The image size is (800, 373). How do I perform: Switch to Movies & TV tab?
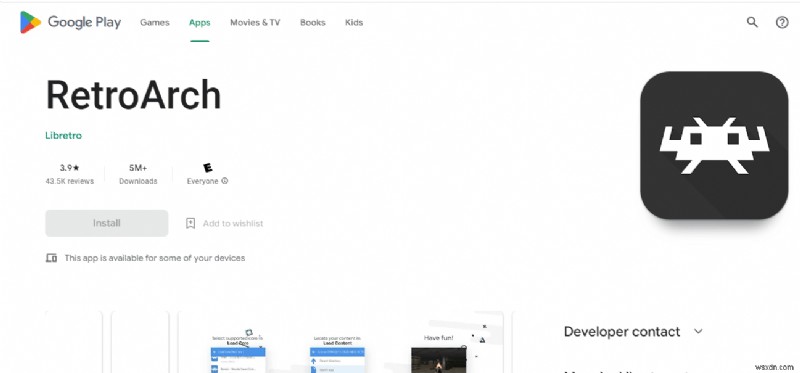click(x=255, y=22)
